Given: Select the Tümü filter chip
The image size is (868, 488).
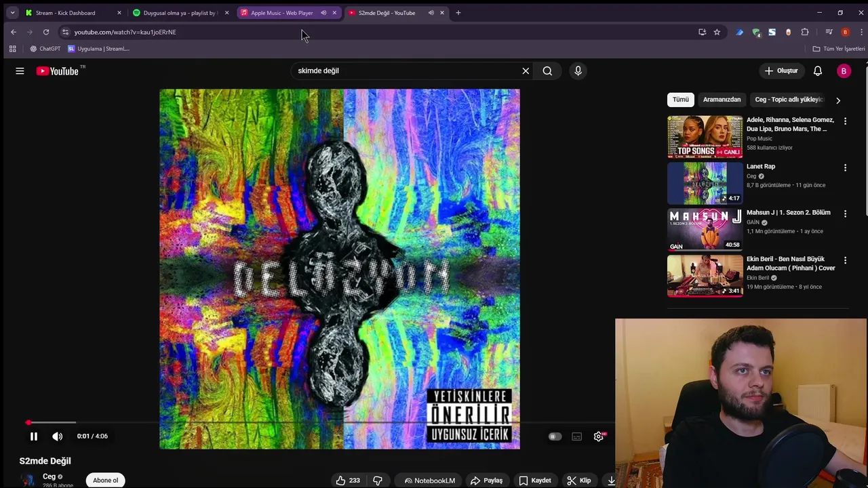Looking at the screenshot, I should pyautogui.click(x=681, y=100).
